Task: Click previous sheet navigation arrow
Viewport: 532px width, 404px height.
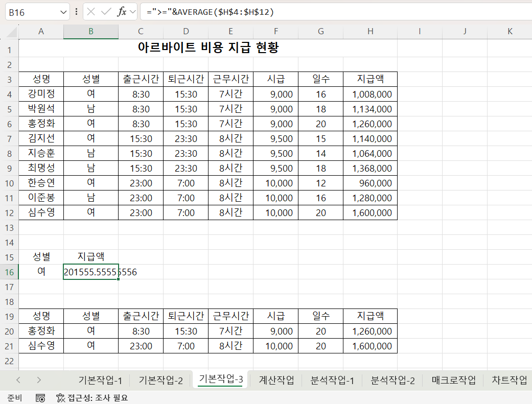Action: coord(18,380)
